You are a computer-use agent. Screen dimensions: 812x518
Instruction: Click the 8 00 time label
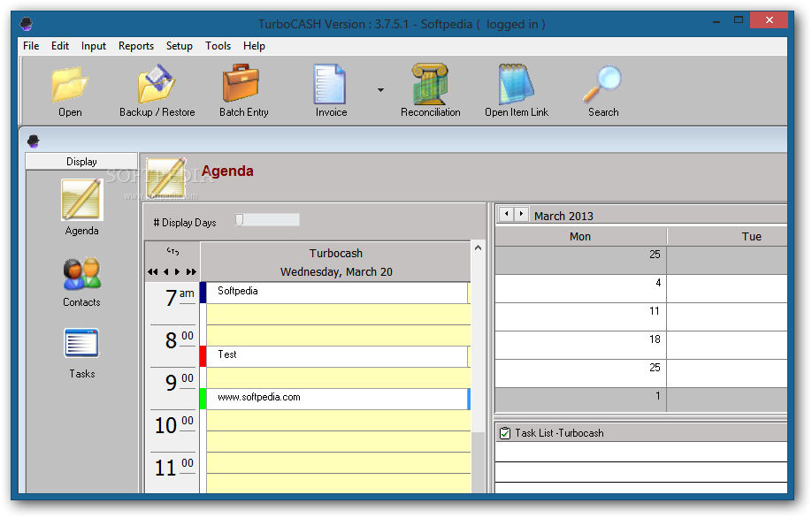tap(180, 340)
